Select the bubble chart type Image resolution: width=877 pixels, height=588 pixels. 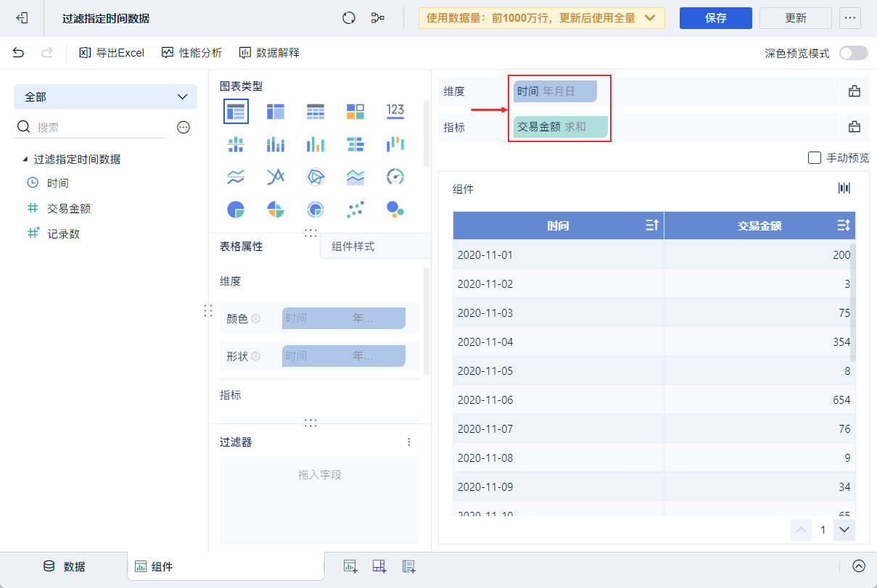(395, 210)
